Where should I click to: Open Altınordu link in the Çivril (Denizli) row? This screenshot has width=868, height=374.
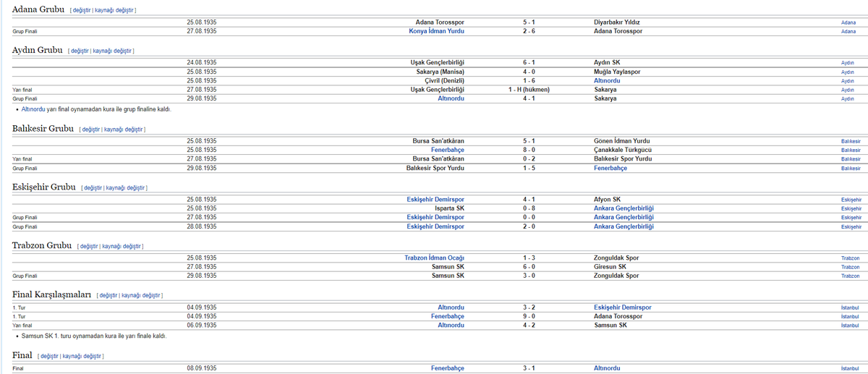[x=608, y=81]
